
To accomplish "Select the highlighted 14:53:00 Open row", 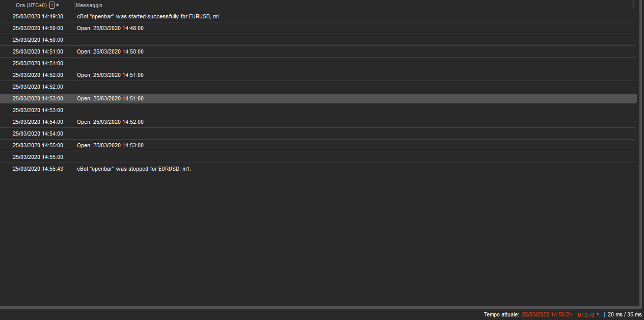I will click(110, 98).
